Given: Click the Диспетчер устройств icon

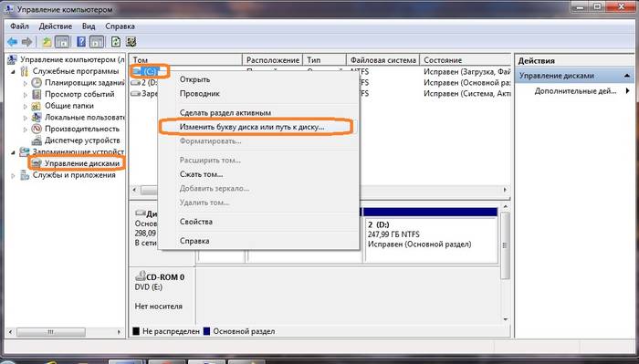Looking at the screenshot, I should (37, 140).
